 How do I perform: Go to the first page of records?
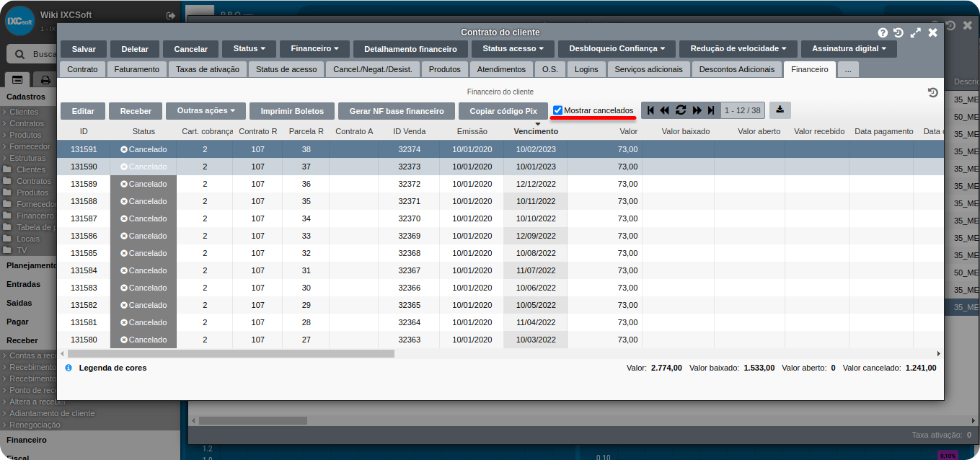pyautogui.click(x=650, y=110)
